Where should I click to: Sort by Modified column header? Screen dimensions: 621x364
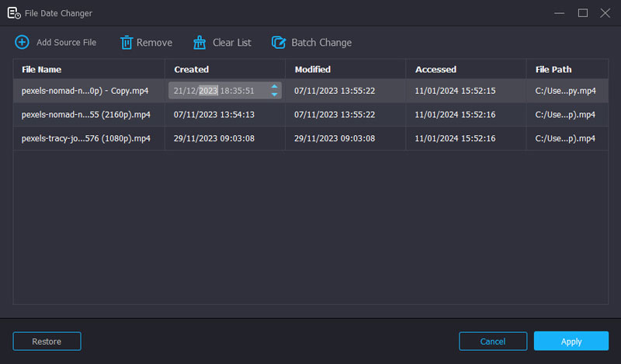click(x=312, y=69)
